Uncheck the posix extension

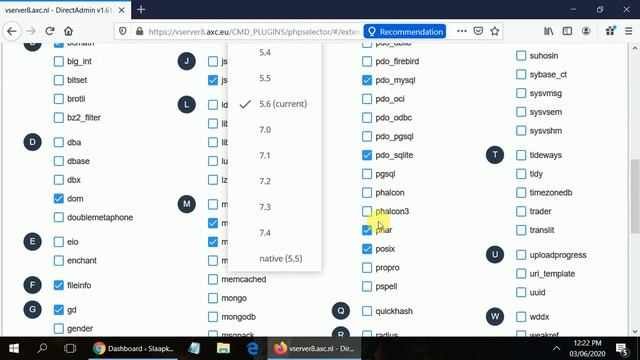[x=367, y=249]
